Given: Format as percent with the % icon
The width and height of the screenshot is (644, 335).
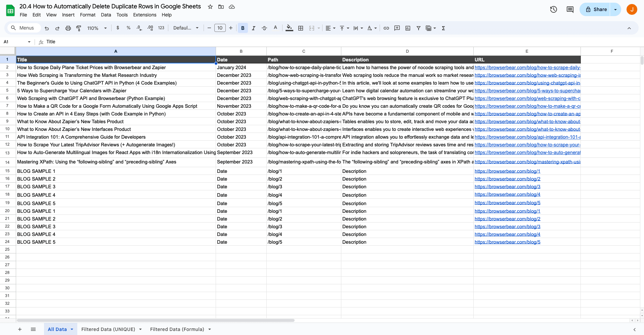Looking at the screenshot, I should click(128, 28).
